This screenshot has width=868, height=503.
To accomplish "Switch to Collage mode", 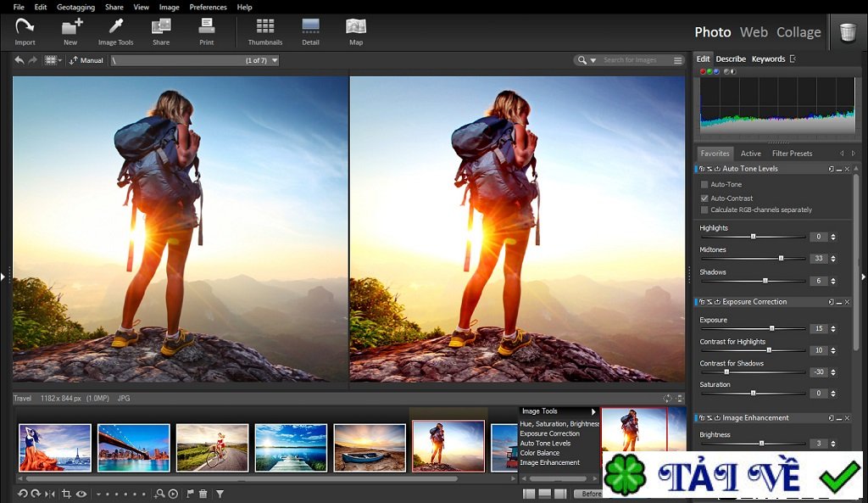I will [798, 32].
